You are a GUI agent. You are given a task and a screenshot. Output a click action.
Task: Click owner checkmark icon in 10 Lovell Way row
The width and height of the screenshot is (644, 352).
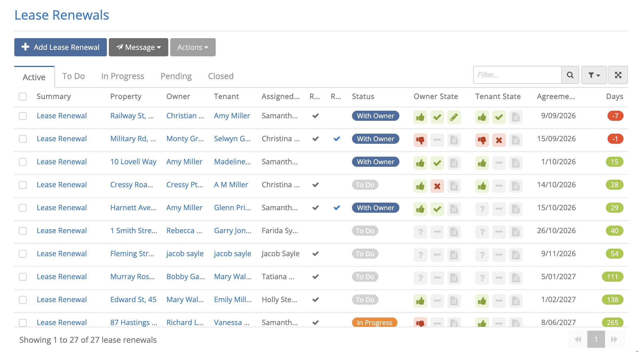pyautogui.click(x=437, y=163)
